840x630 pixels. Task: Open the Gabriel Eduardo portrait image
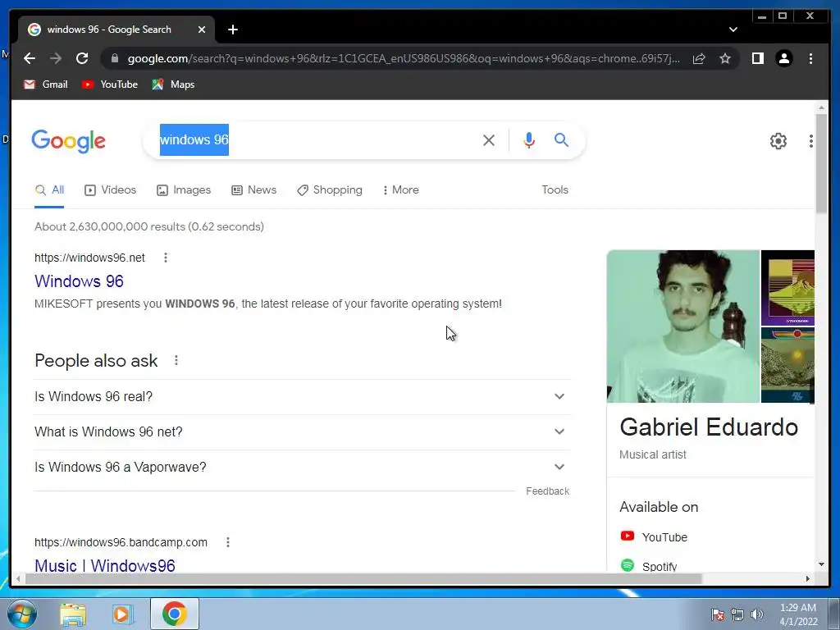(x=683, y=326)
